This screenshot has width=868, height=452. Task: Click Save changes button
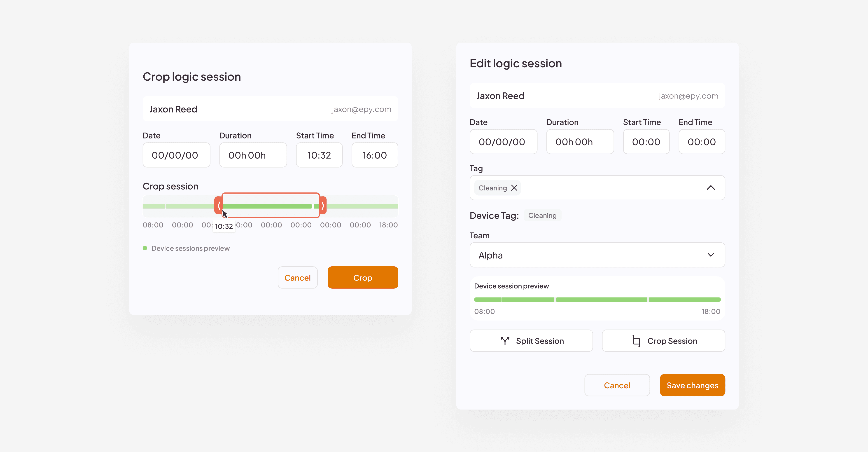693,385
